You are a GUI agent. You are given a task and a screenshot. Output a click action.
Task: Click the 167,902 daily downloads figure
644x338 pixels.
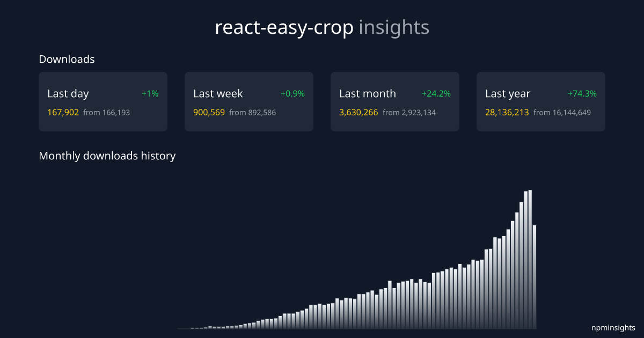pyautogui.click(x=63, y=113)
